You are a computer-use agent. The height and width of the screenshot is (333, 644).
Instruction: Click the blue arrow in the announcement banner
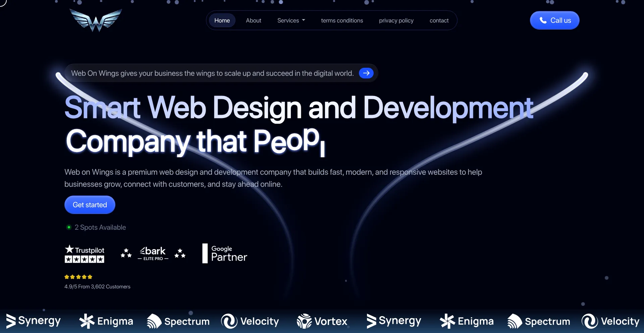(x=366, y=73)
